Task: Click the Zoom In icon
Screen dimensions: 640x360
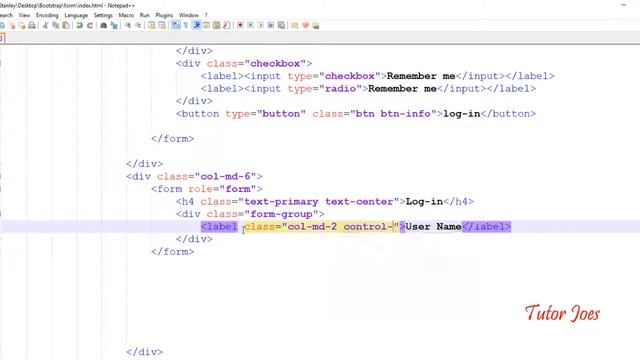Action: pyautogui.click(x=128, y=25)
